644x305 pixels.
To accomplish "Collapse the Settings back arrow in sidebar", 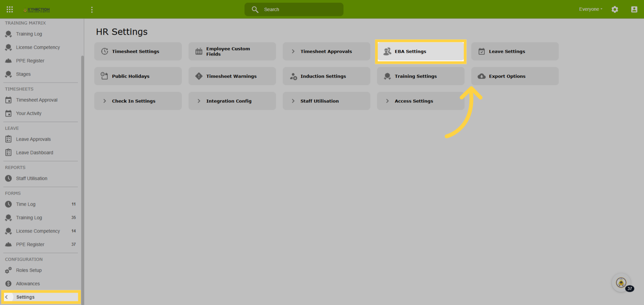I will 6,297.
